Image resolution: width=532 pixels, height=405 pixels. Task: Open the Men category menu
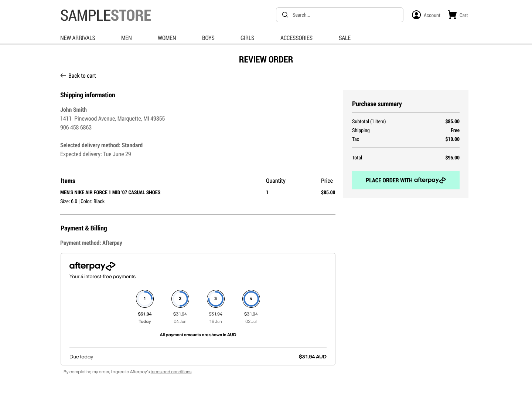(126, 38)
